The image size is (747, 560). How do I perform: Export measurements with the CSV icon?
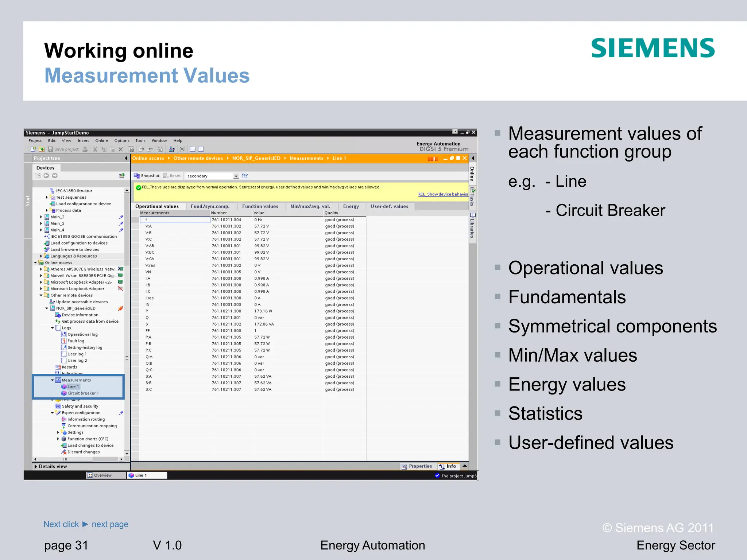[x=245, y=176]
